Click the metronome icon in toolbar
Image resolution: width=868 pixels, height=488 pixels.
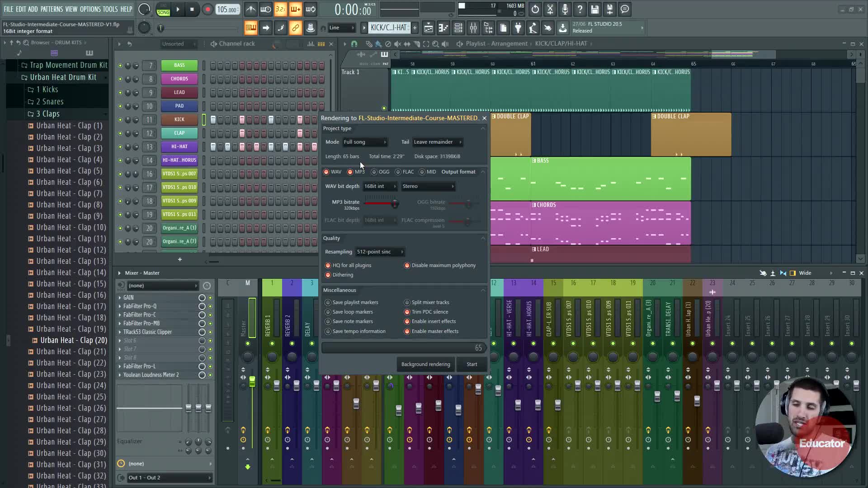coord(251,9)
